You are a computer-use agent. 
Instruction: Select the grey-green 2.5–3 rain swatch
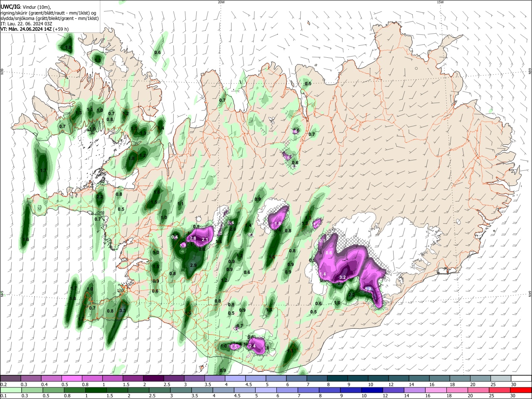click(159, 390)
